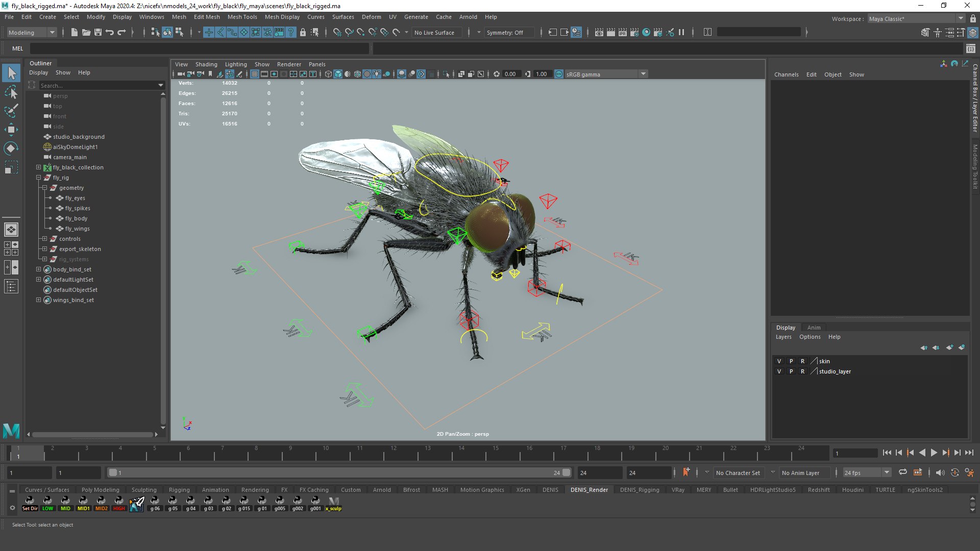Open animation preferences from running figure icon
This screenshot has width=980, height=551.
coord(969,472)
